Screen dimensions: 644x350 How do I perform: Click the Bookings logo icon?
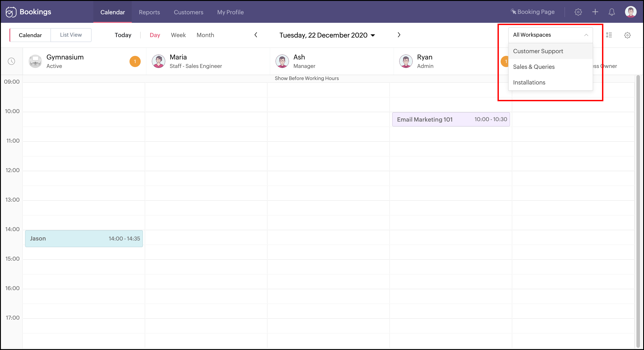point(11,12)
